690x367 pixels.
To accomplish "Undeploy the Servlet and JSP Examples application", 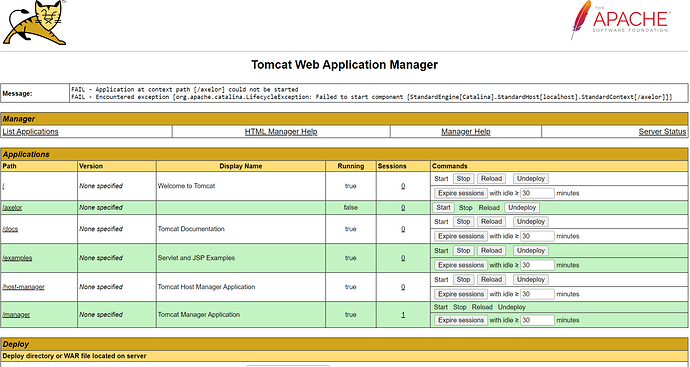I will [x=531, y=251].
